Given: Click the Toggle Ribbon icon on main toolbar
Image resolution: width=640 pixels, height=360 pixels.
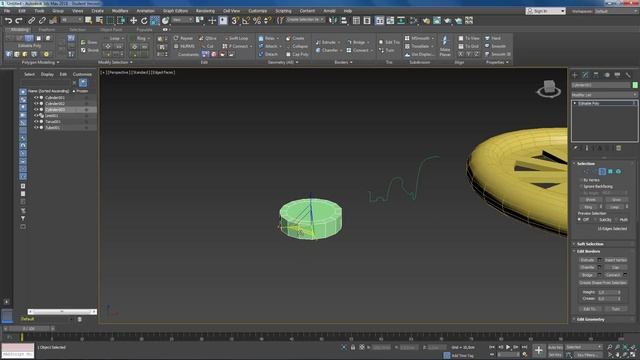Looking at the screenshot, I should coord(380,20).
